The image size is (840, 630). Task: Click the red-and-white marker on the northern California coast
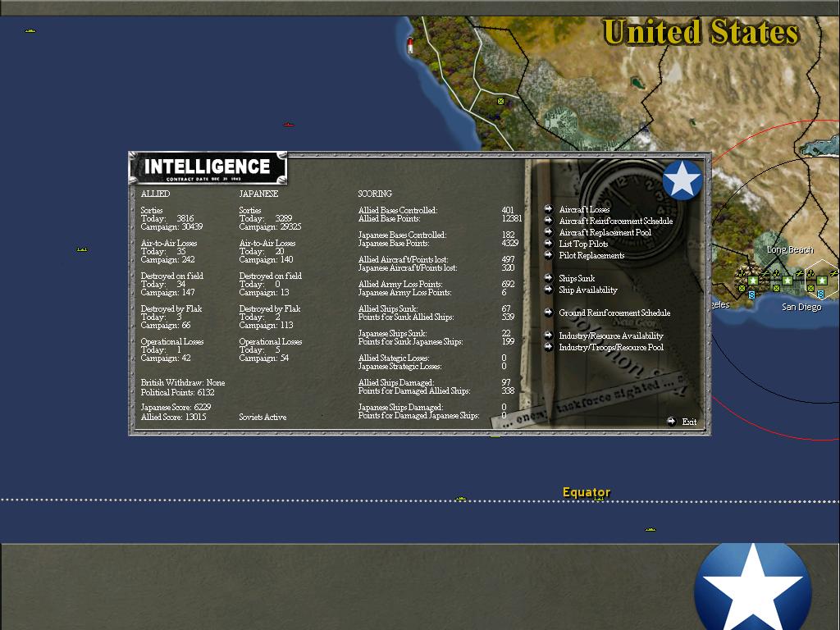coord(410,45)
